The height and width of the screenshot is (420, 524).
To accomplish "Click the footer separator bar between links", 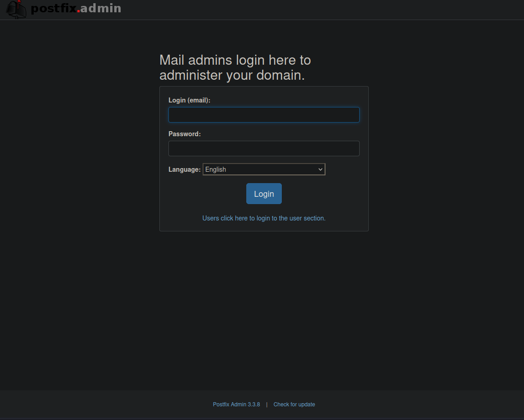I will click(267, 405).
